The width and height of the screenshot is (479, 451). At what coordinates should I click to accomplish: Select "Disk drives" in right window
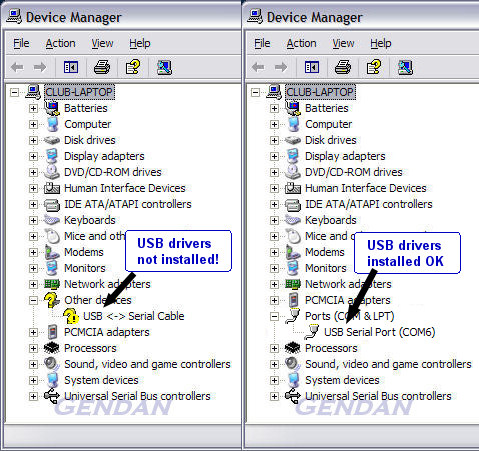[x=331, y=140]
